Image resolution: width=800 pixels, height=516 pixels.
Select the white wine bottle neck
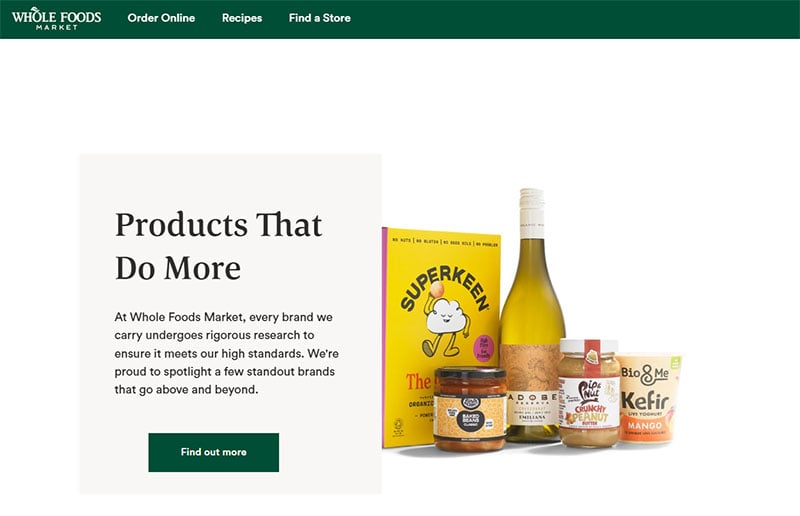(532, 213)
